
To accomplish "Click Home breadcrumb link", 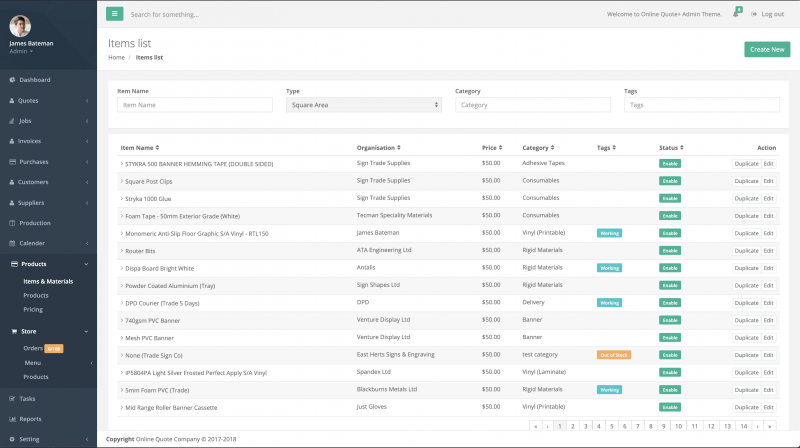I will point(116,57).
